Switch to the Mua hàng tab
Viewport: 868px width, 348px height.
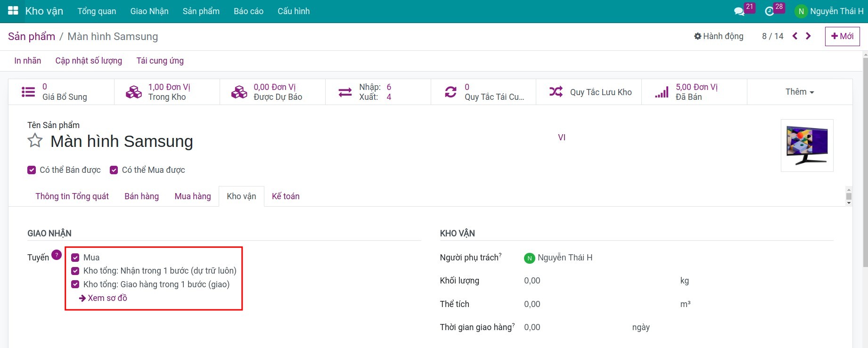tap(193, 196)
